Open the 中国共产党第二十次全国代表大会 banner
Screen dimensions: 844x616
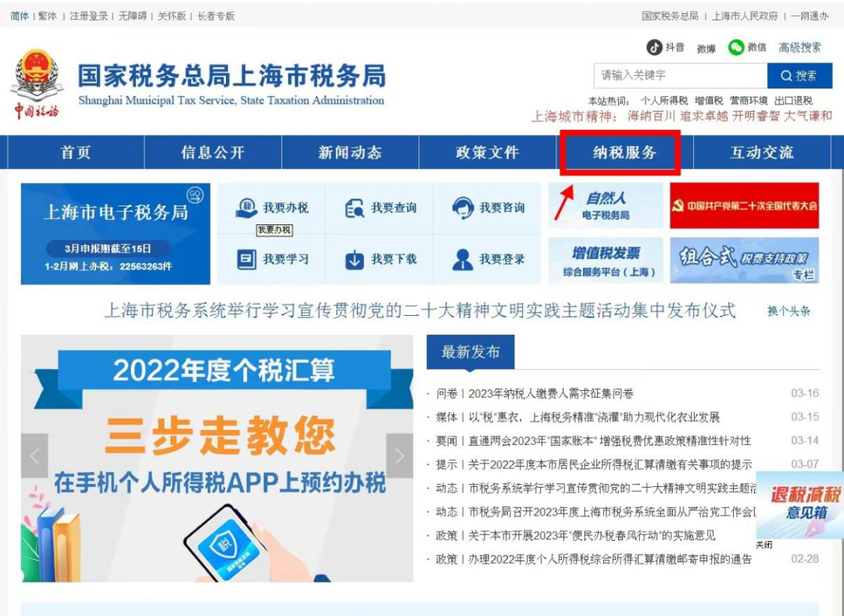(x=745, y=206)
